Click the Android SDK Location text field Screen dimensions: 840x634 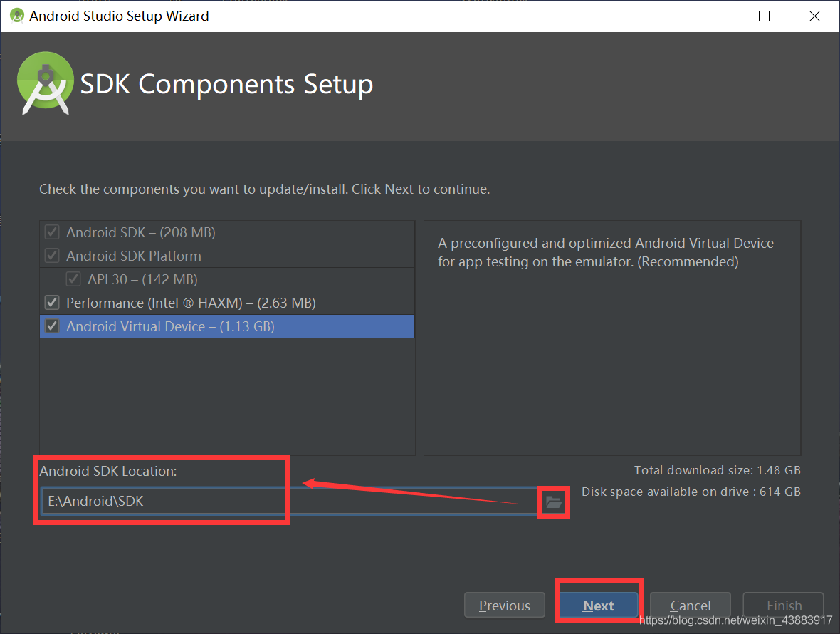tap(290, 501)
